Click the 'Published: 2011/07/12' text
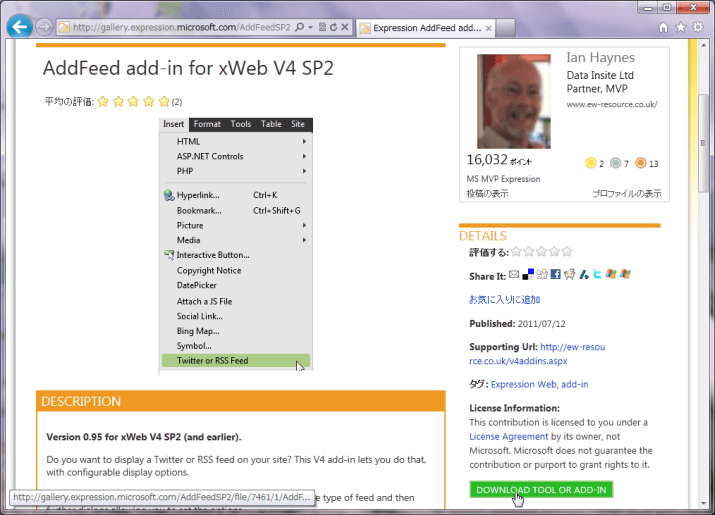Viewport: 715px width, 515px height. point(517,324)
